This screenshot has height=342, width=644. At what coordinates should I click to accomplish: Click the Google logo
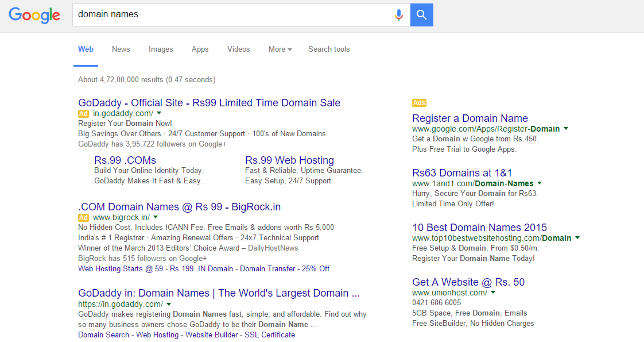(x=34, y=15)
